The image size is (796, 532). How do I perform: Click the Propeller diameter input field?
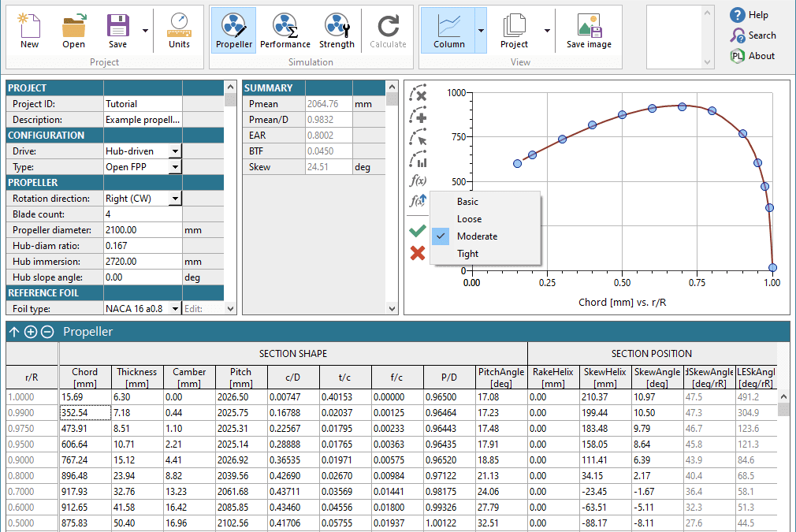coord(142,230)
